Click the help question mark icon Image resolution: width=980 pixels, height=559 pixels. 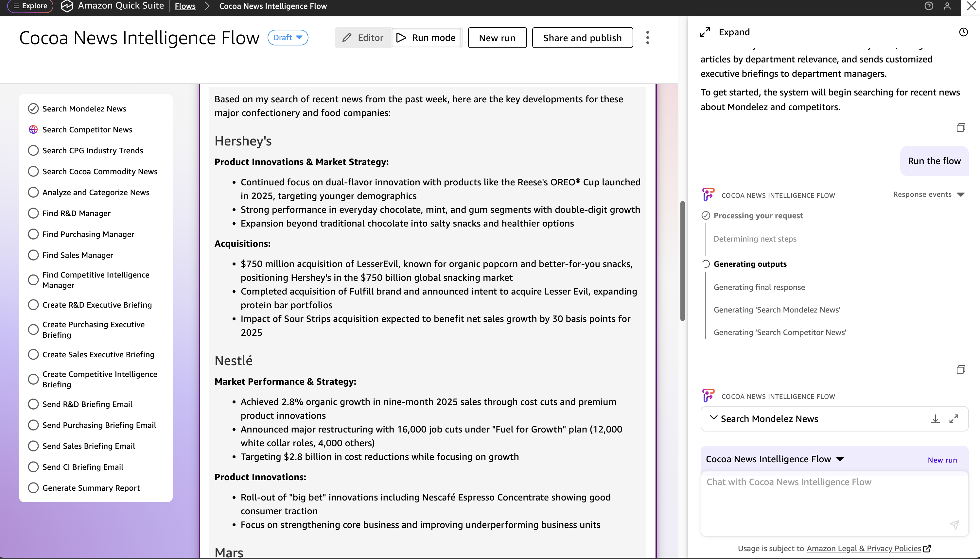[x=929, y=6]
